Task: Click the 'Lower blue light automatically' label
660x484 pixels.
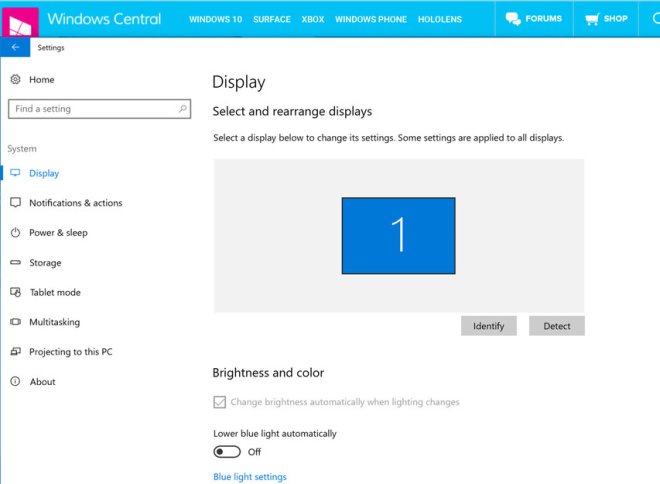Action: (275, 433)
